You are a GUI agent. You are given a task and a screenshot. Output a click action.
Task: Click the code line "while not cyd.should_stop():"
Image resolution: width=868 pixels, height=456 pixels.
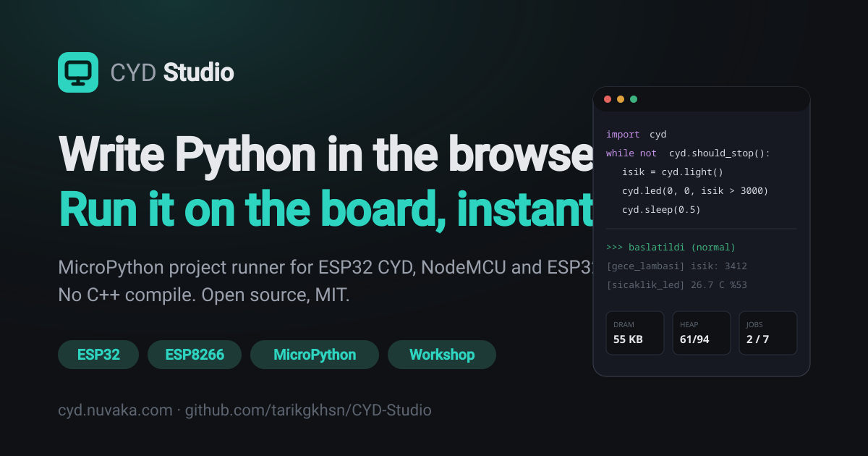click(689, 153)
